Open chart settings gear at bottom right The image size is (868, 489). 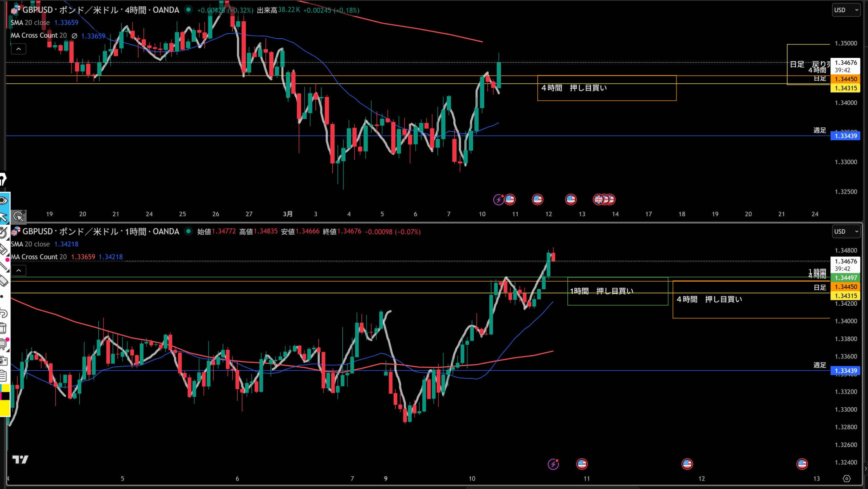click(x=847, y=478)
